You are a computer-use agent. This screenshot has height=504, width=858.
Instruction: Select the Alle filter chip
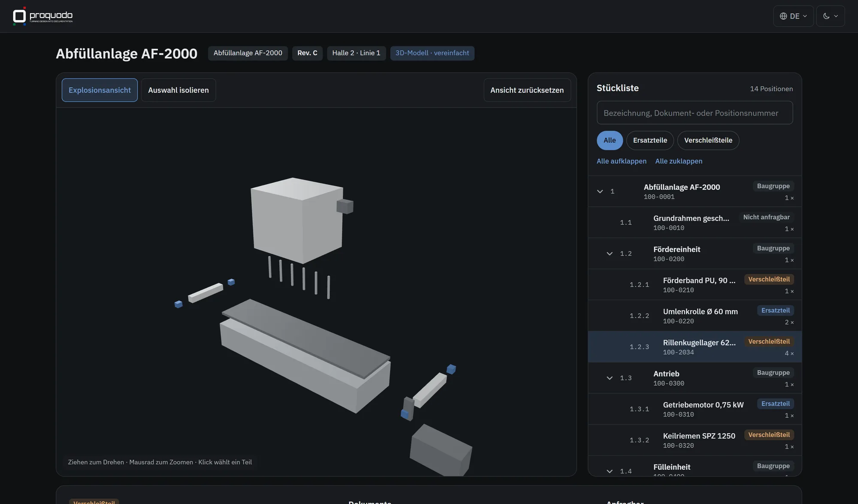610,140
